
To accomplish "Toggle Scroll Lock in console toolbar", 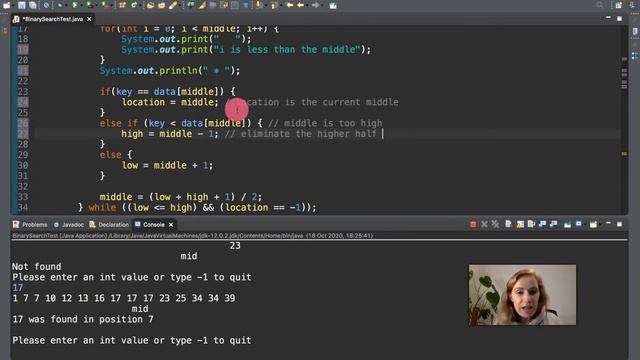I will pos(520,224).
